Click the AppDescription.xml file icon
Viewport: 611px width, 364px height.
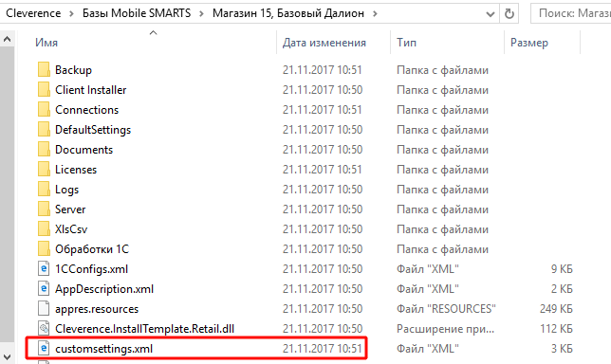[44, 288]
